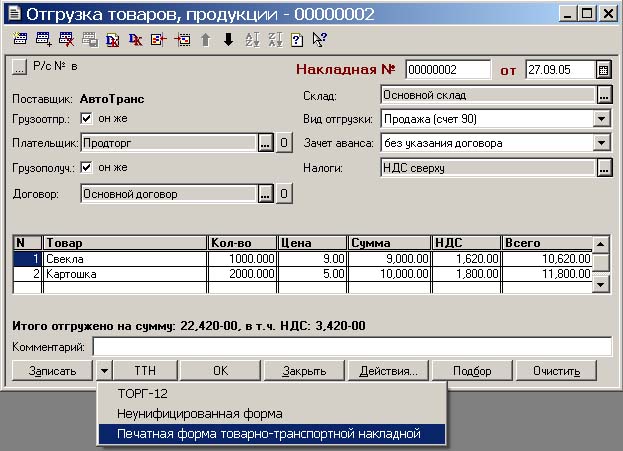Viewport: 623px width, 451px height.
Task: Click the grey move-up arrow icon
Action: (x=205, y=40)
